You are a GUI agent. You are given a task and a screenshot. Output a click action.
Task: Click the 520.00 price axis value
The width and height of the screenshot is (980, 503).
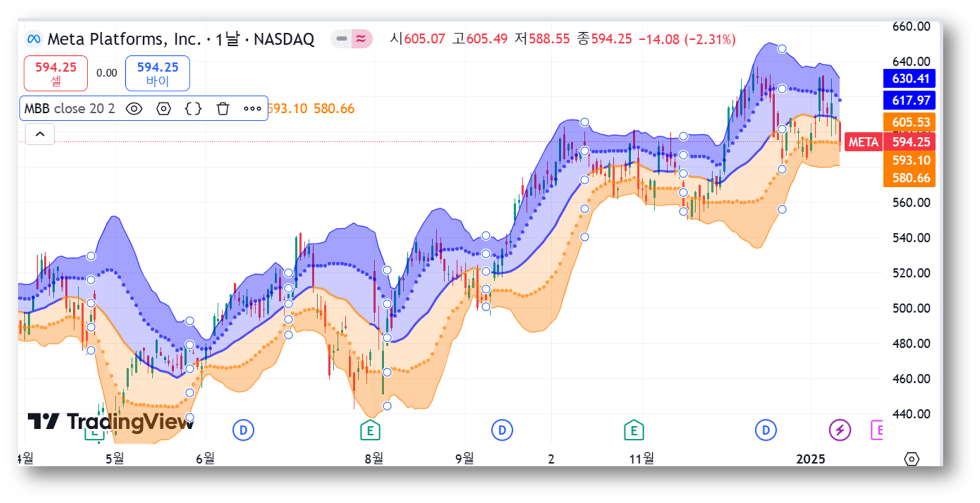(911, 273)
